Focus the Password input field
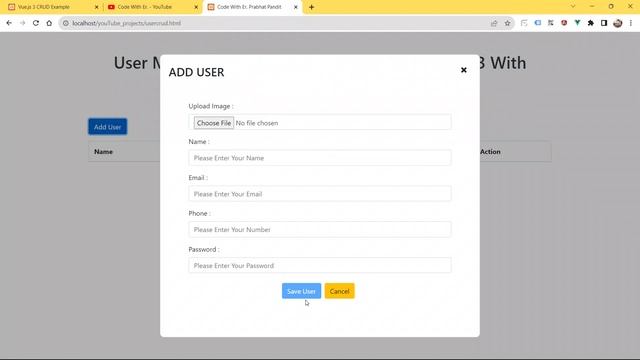640x360 pixels. pos(320,265)
